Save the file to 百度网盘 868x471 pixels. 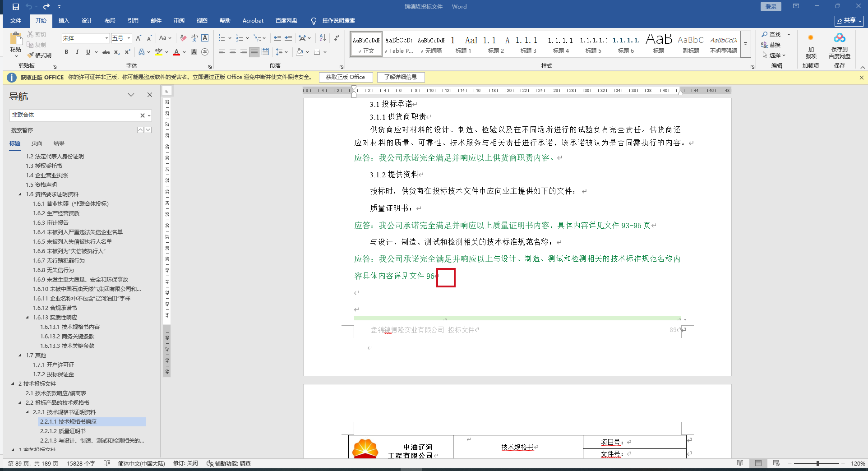(839, 46)
